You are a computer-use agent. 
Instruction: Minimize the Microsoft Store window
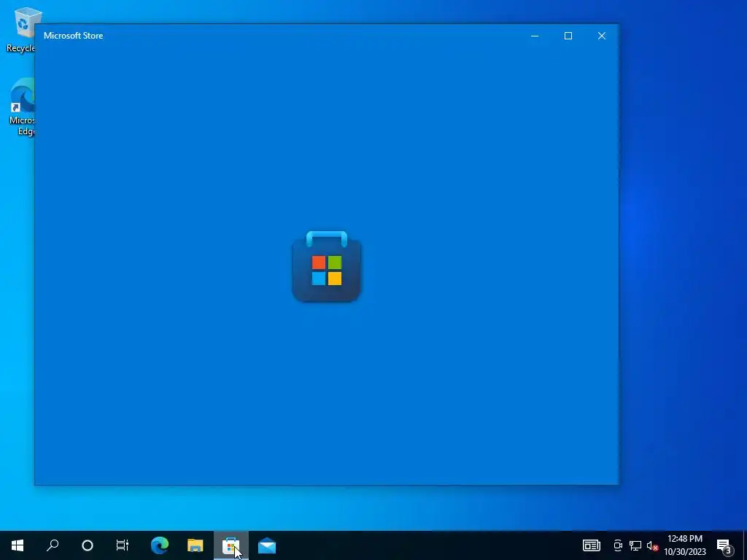(x=535, y=36)
